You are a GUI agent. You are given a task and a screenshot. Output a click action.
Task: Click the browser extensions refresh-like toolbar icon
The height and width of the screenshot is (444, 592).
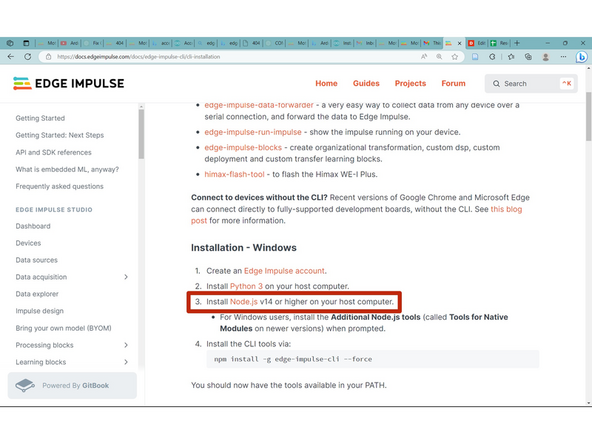492,57
